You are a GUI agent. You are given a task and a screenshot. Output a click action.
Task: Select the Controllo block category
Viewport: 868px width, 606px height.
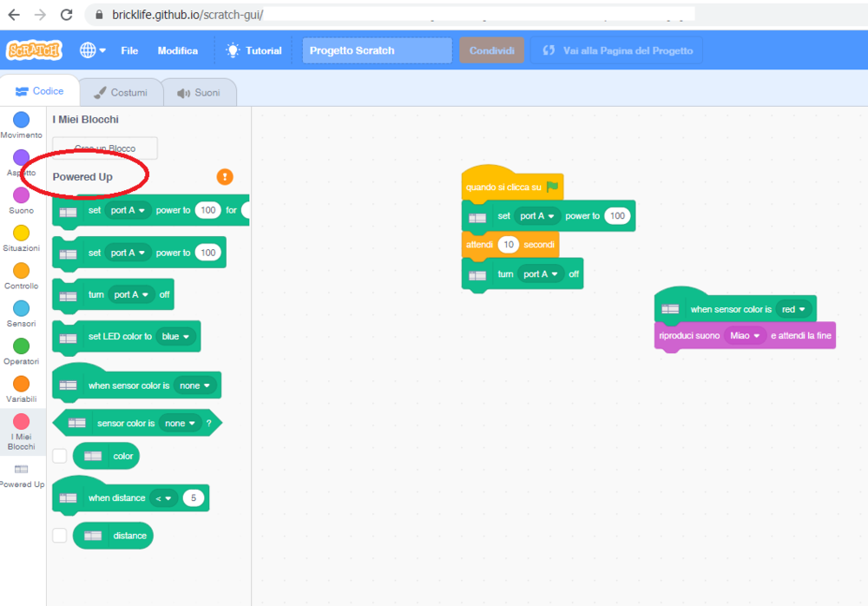(x=21, y=276)
